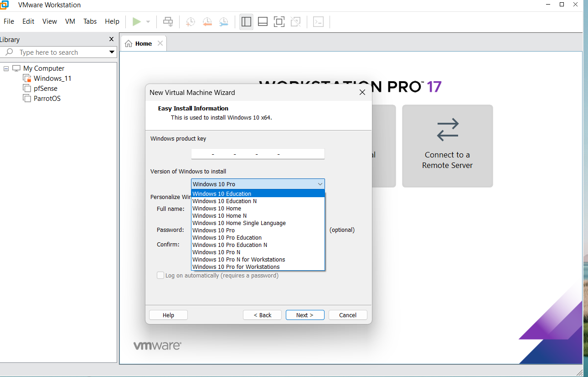The width and height of the screenshot is (588, 377).
Task: Click Revert to Snapshot icon
Action: [x=207, y=21]
